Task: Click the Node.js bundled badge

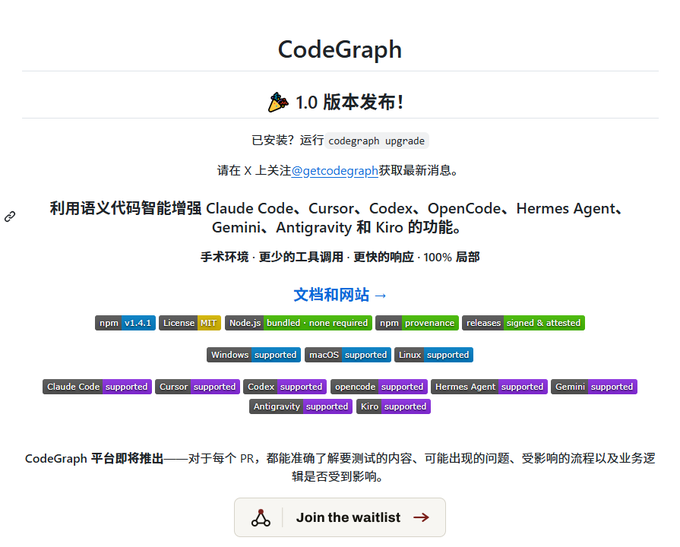Action: click(x=298, y=323)
